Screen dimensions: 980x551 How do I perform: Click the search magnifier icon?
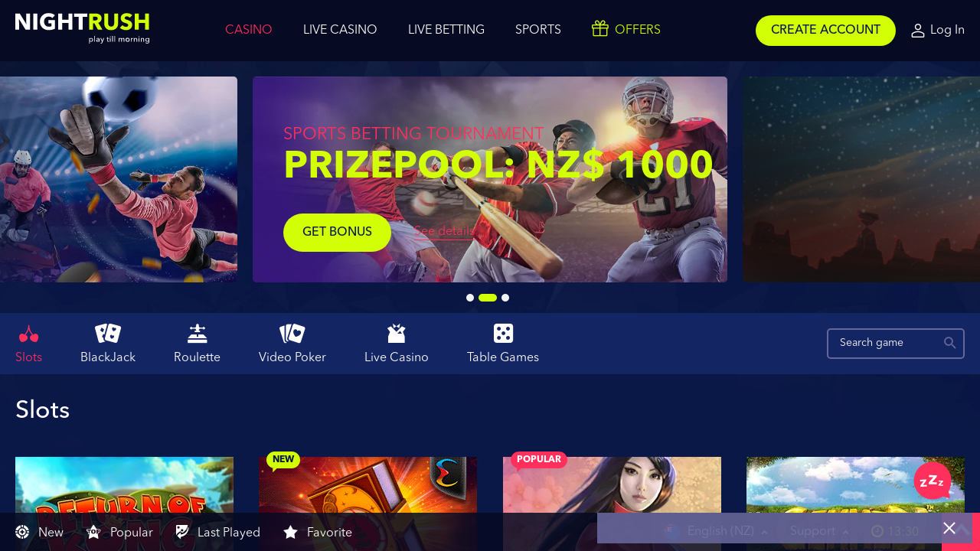click(950, 343)
